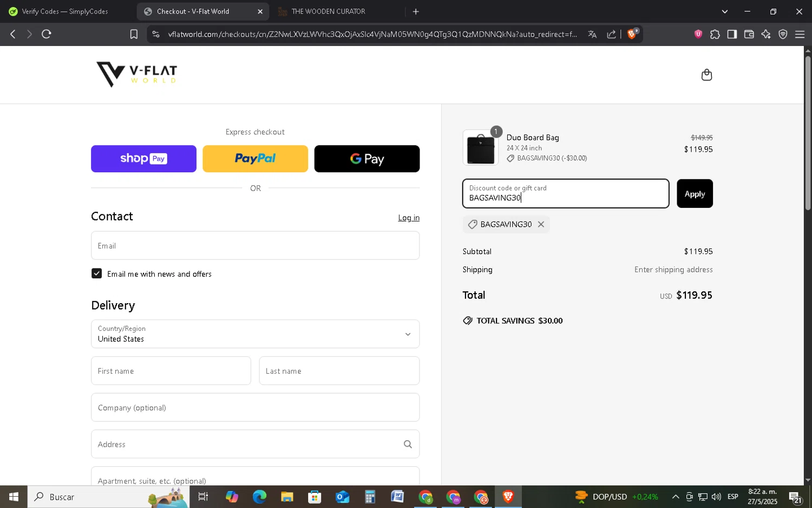The width and height of the screenshot is (812, 508).
Task: Open the extensions puzzle icon
Action: [715, 34]
